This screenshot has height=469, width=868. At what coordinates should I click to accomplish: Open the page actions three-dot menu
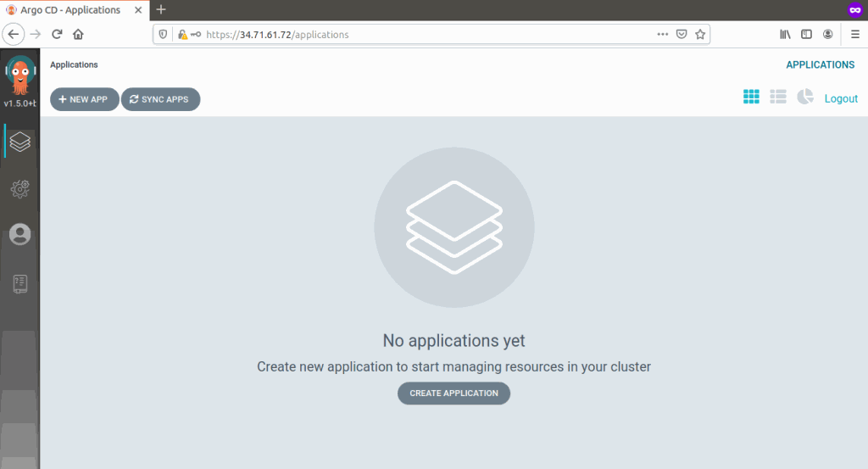(663, 34)
